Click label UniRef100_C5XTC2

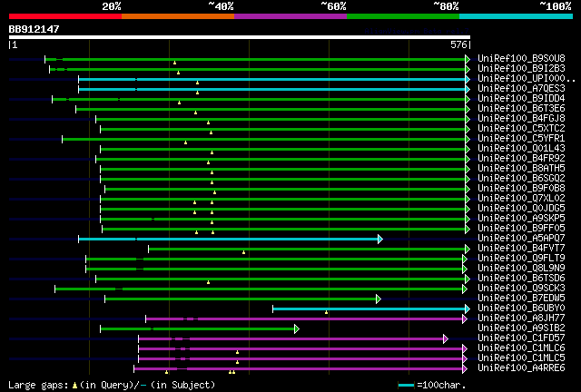(x=521, y=129)
